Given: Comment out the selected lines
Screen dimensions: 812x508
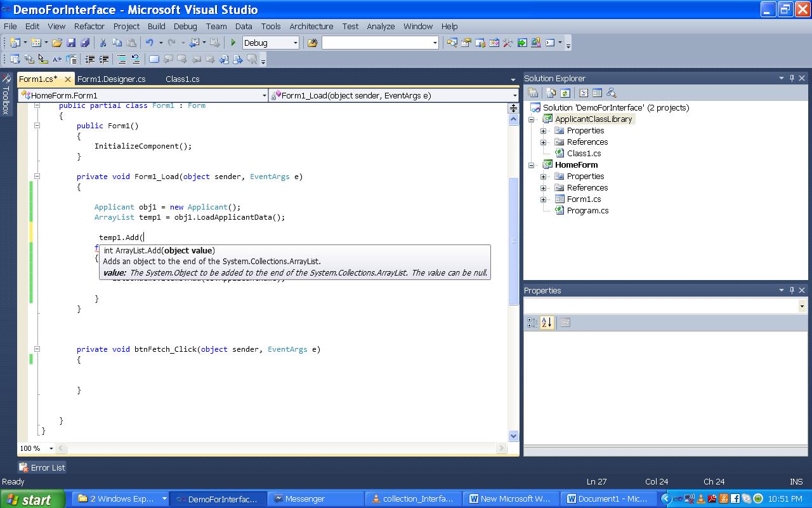Looking at the screenshot, I should tap(121, 59).
